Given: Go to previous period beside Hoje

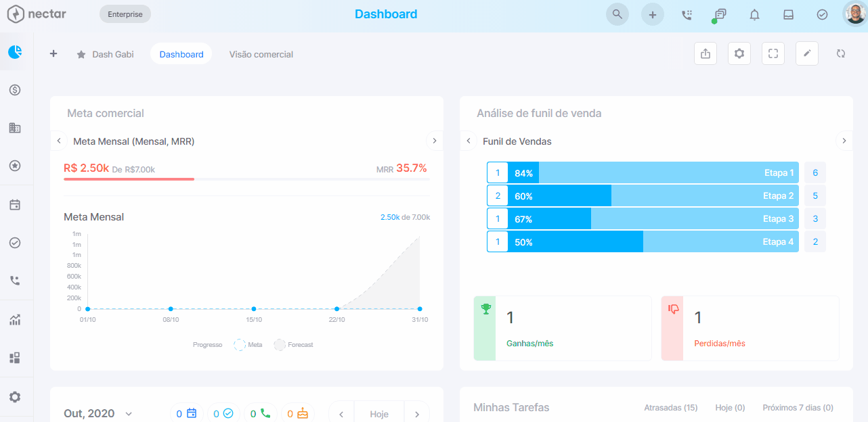Looking at the screenshot, I should click(341, 414).
